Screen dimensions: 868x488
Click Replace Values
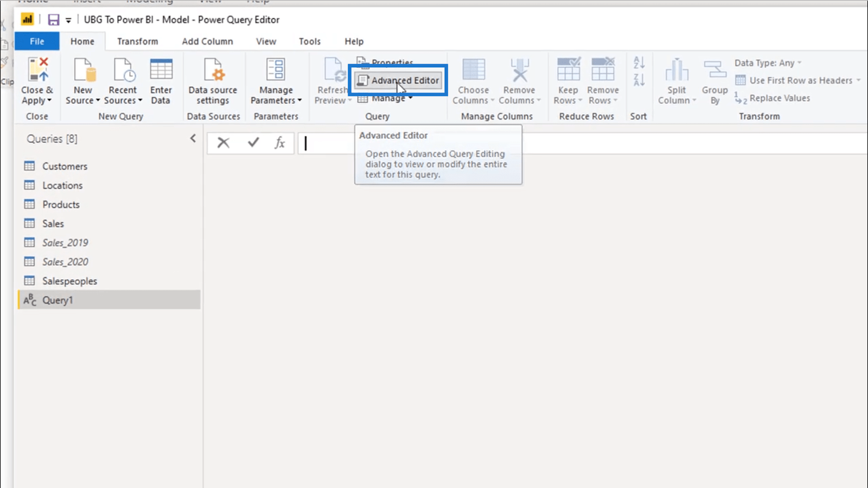[773, 98]
